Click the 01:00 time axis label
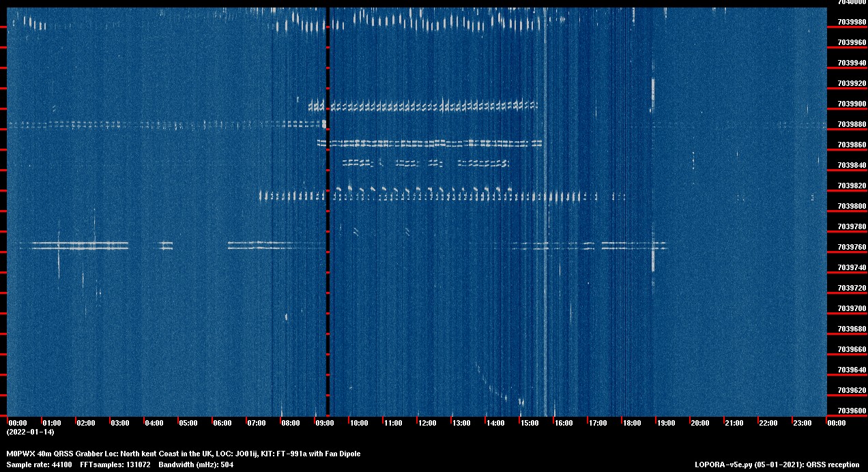The width and height of the screenshot is (868, 472). click(52, 423)
